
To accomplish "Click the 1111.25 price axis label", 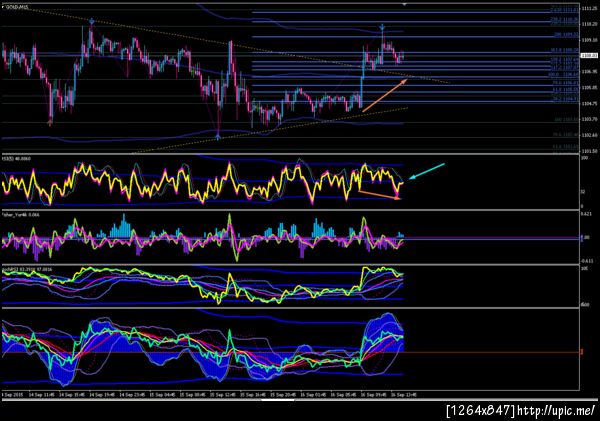I will pyautogui.click(x=589, y=8).
